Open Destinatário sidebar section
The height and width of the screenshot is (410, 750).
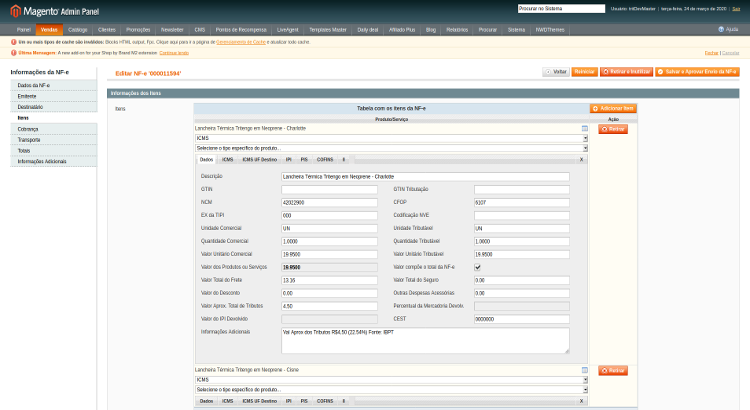(x=54, y=107)
